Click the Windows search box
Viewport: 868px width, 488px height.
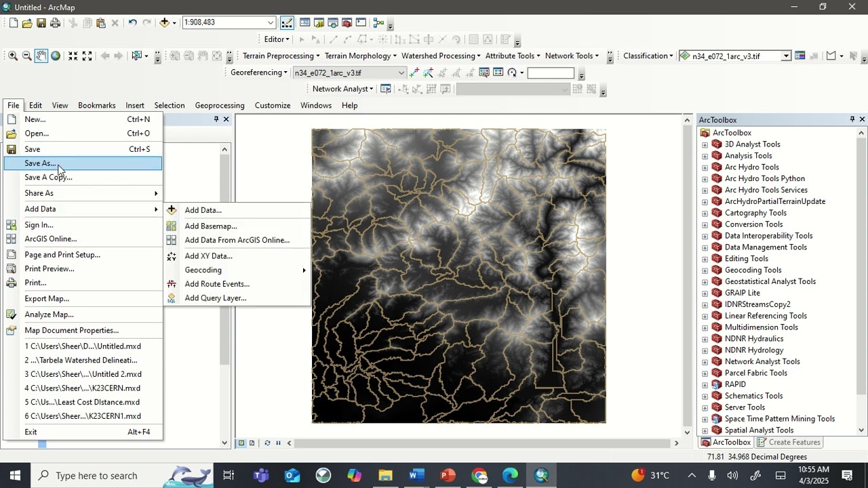122,476
